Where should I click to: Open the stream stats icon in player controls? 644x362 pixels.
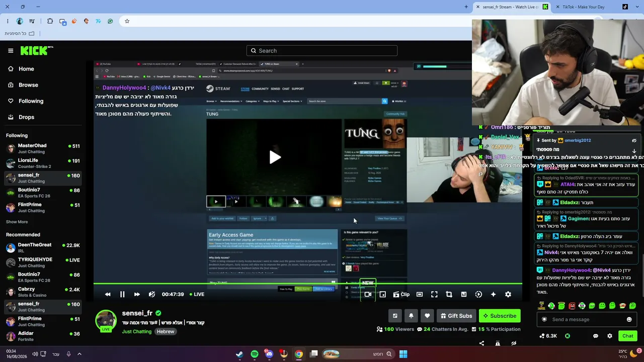[464, 294]
